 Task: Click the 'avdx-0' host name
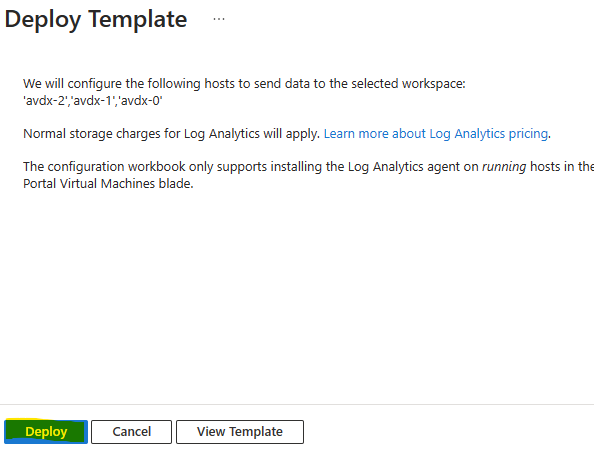[140, 101]
